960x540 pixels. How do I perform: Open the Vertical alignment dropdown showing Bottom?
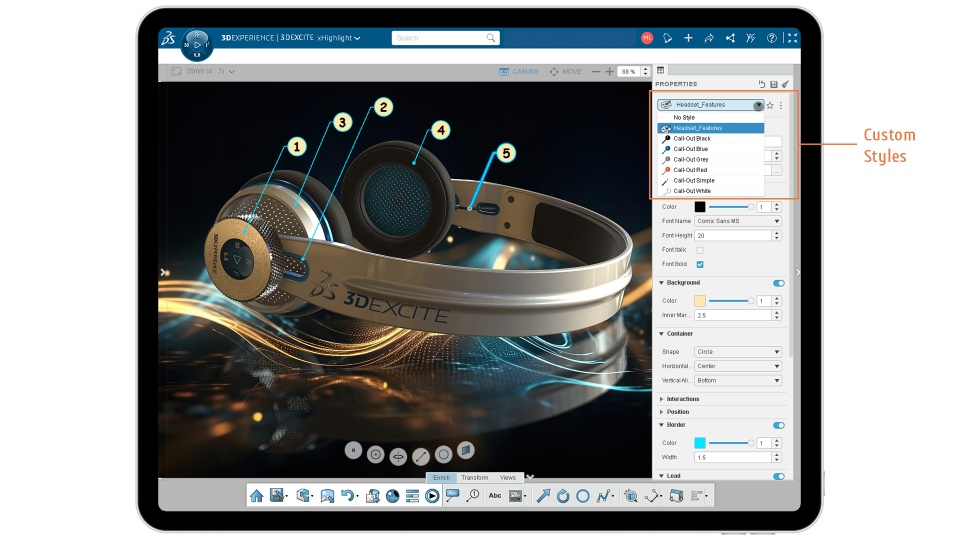pyautogui.click(x=738, y=380)
